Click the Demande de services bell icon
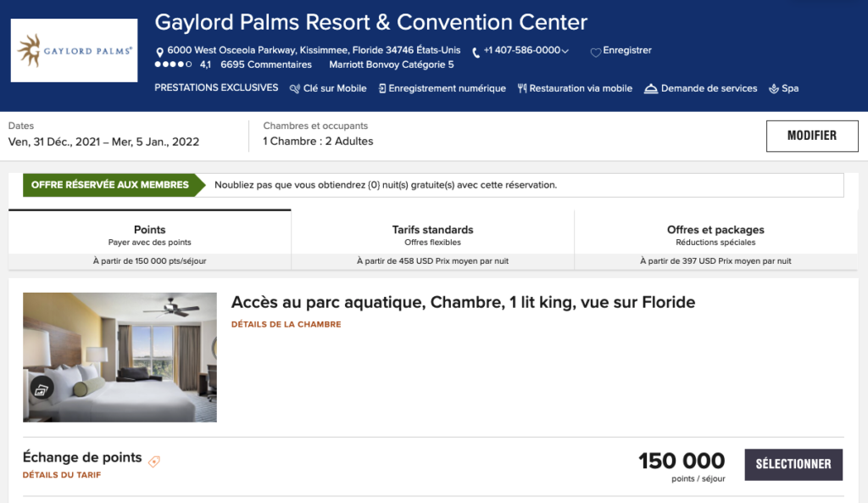Screen dimensions: 868x503 [651, 89]
